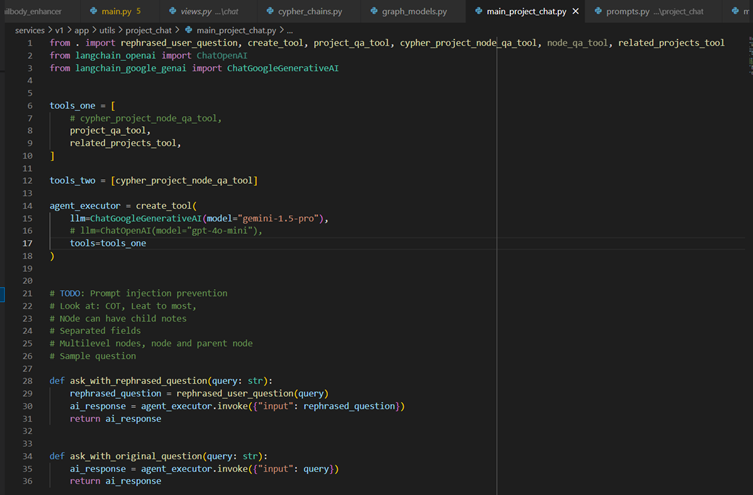This screenshot has height=495, width=753.
Task: Click the 'v1' breadcrumb folder
Action: click(60, 30)
